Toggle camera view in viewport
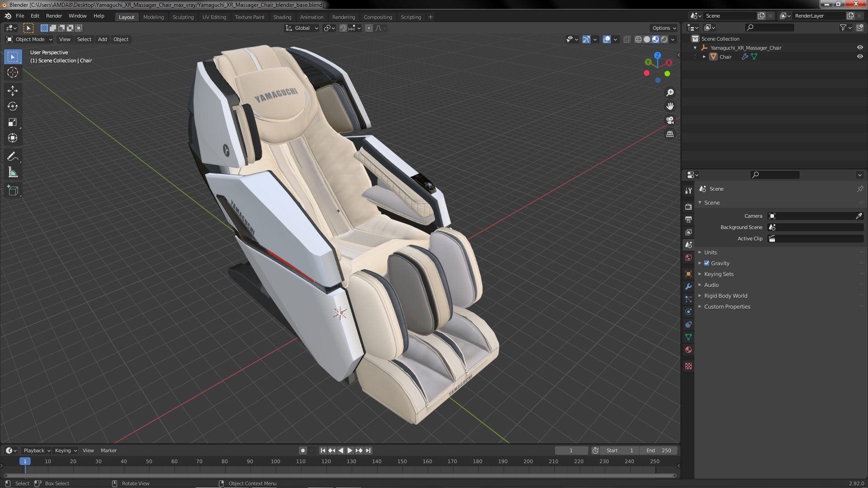Viewport: 868px width, 488px height. 670,120
